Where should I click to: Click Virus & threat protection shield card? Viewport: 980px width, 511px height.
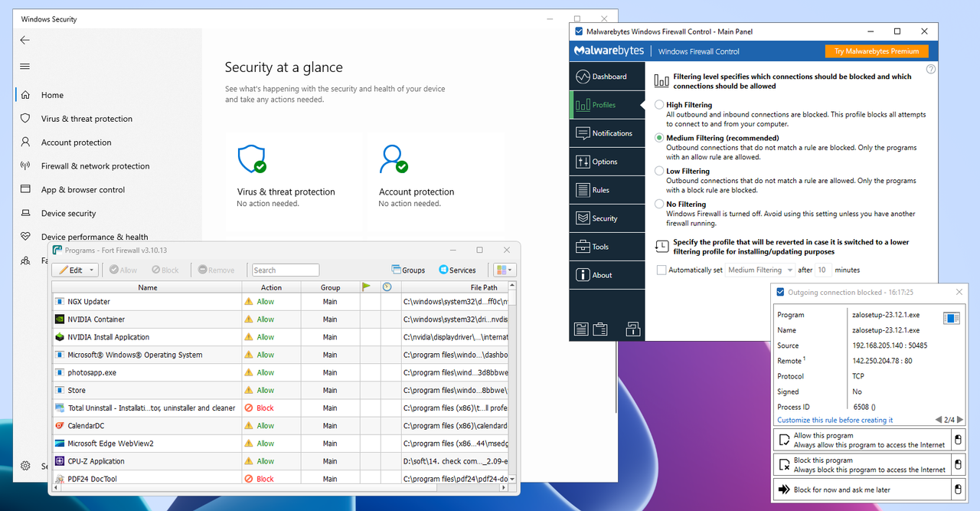tap(294, 180)
